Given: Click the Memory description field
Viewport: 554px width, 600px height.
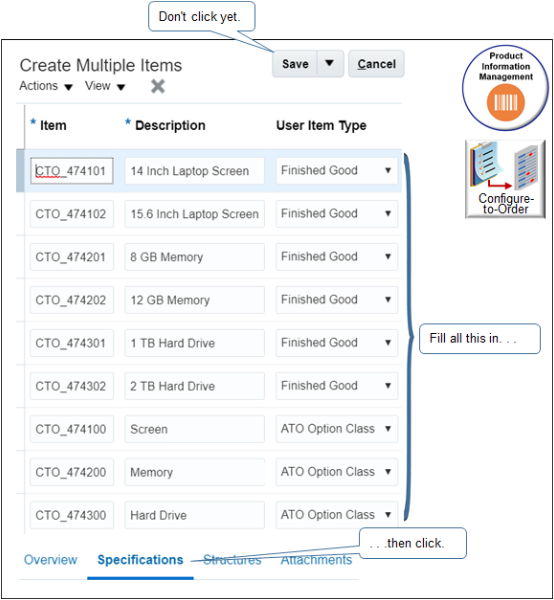Looking at the screenshot, I should tap(194, 472).
